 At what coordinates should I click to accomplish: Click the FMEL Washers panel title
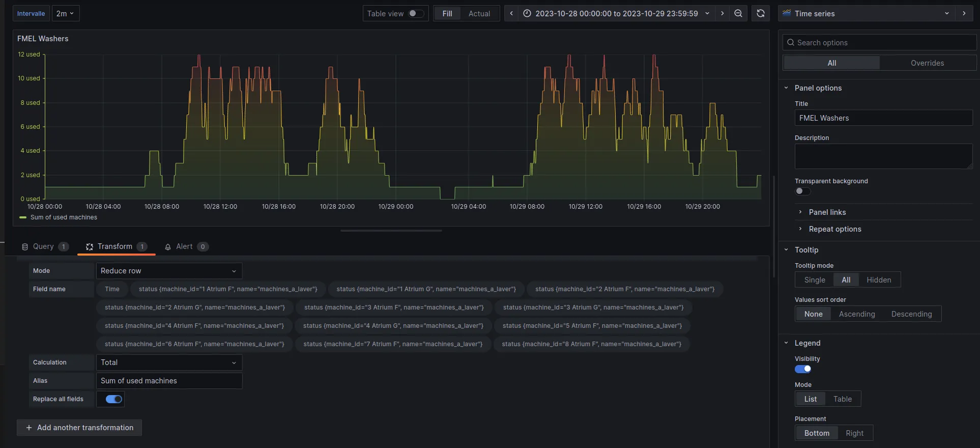click(x=43, y=39)
